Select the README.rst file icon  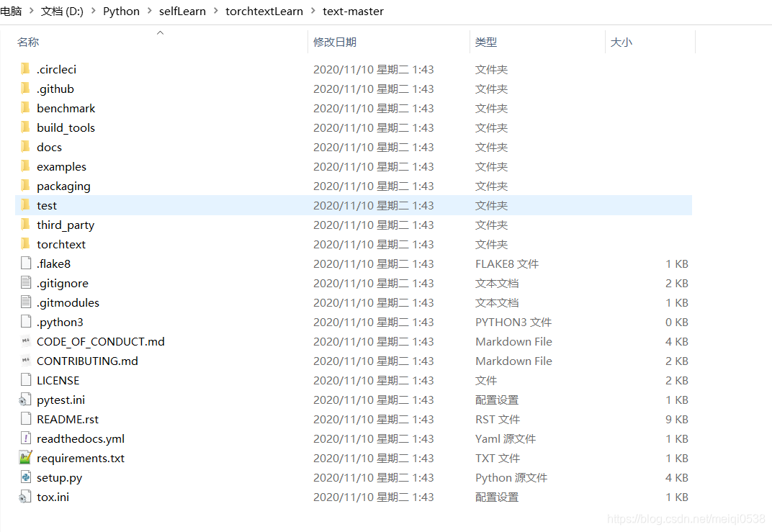click(x=26, y=418)
